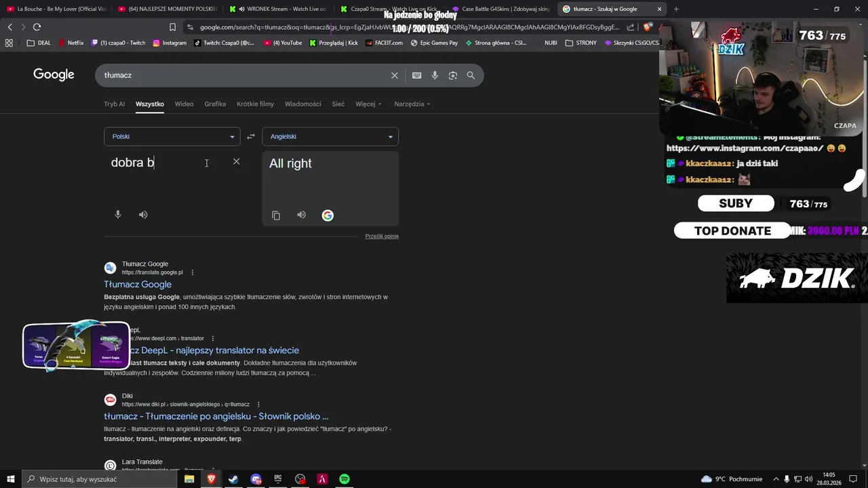Switch to La Bouche YouTube browser tab
This screenshot has width=868, height=488.
[56, 9]
